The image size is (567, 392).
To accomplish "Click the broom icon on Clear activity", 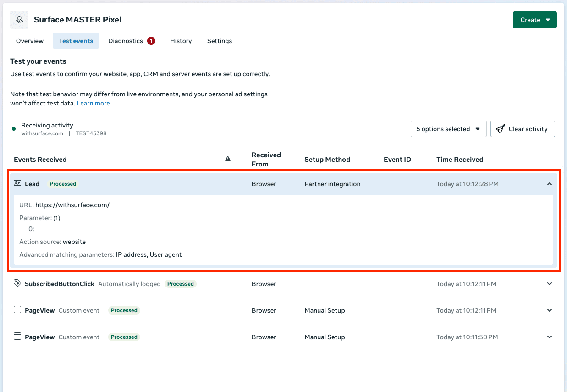I will tap(501, 129).
